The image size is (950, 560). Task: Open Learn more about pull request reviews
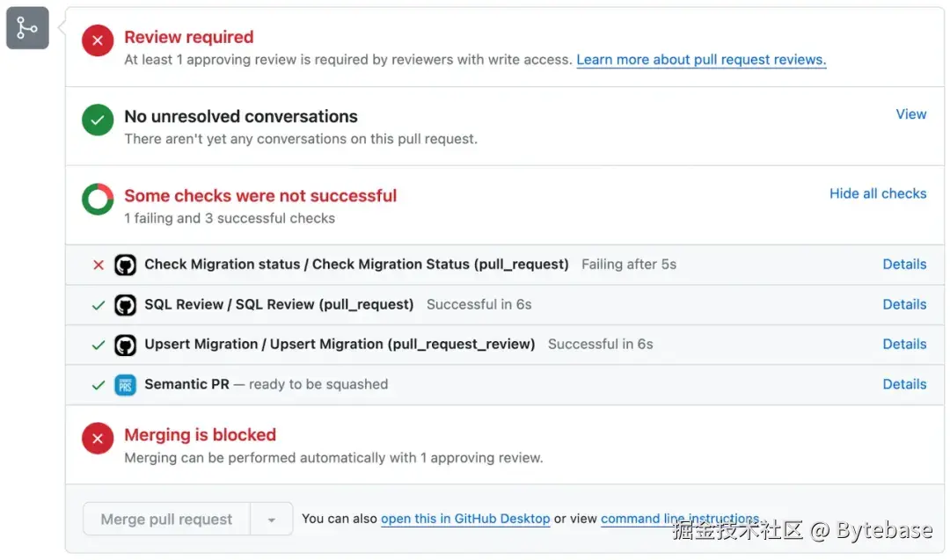pos(701,60)
